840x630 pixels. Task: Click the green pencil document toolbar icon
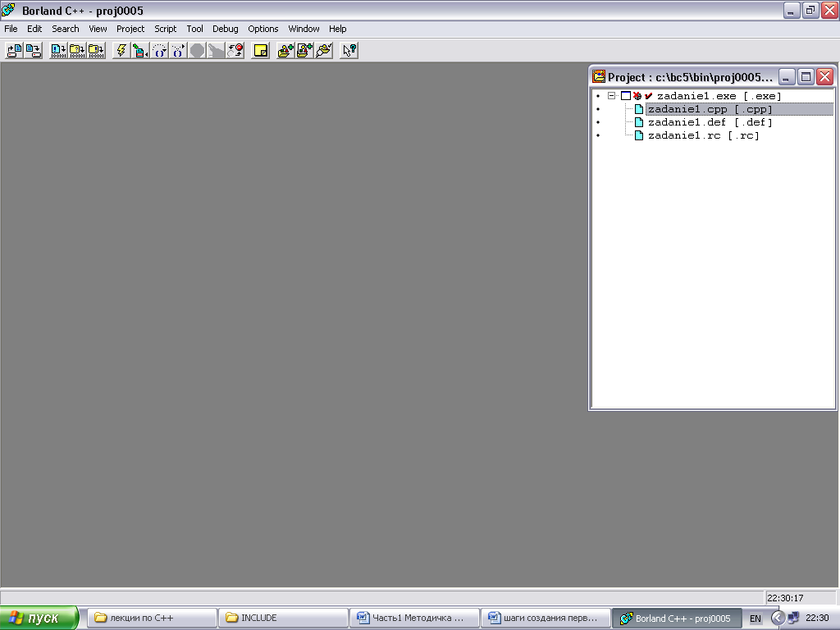[140, 50]
